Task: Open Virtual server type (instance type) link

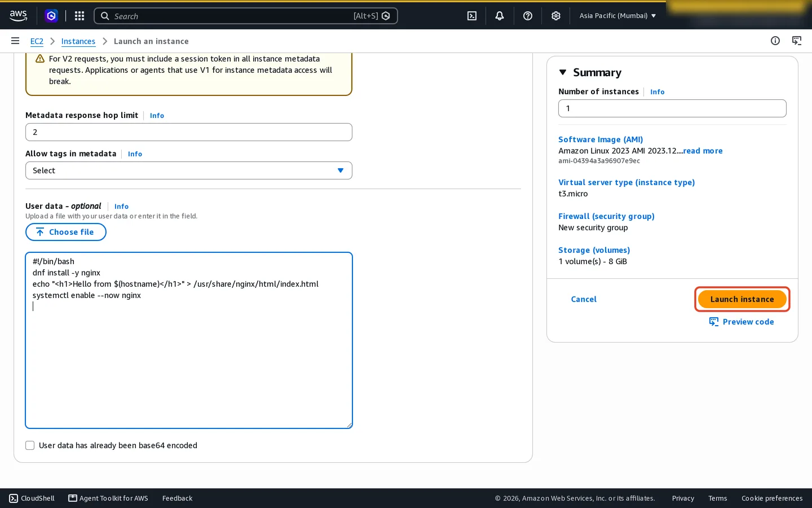Action: pos(626,182)
